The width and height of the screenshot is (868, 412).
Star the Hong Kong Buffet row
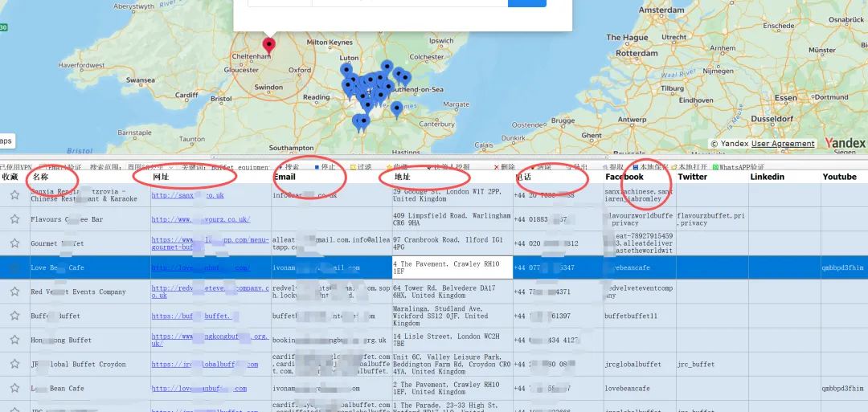(14, 340)
